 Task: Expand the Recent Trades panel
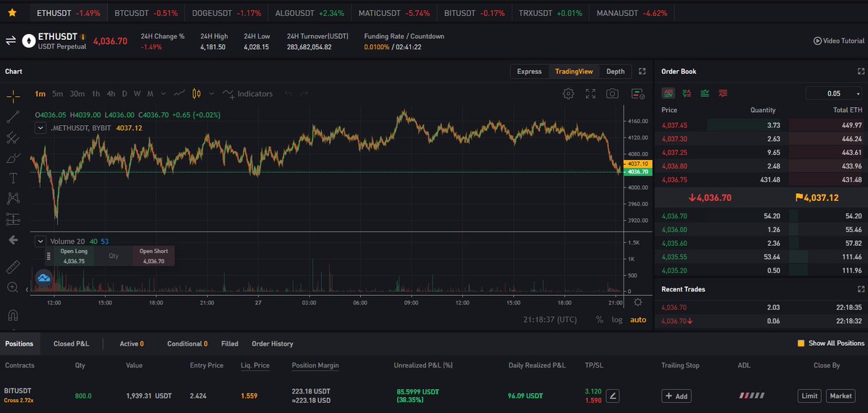tap(860, 289)
